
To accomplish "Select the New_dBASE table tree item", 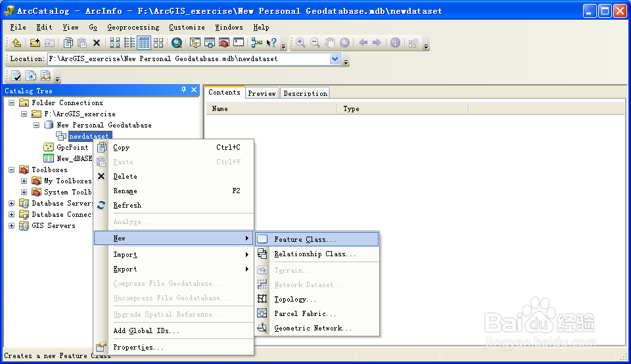I will pyautogui.click(x=74, y=158).
